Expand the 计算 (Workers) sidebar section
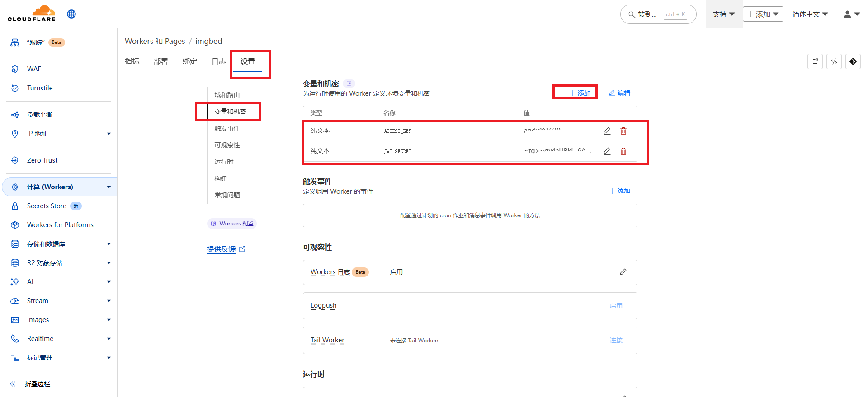This screenshot has height=397, width=868. click(108, 187)
